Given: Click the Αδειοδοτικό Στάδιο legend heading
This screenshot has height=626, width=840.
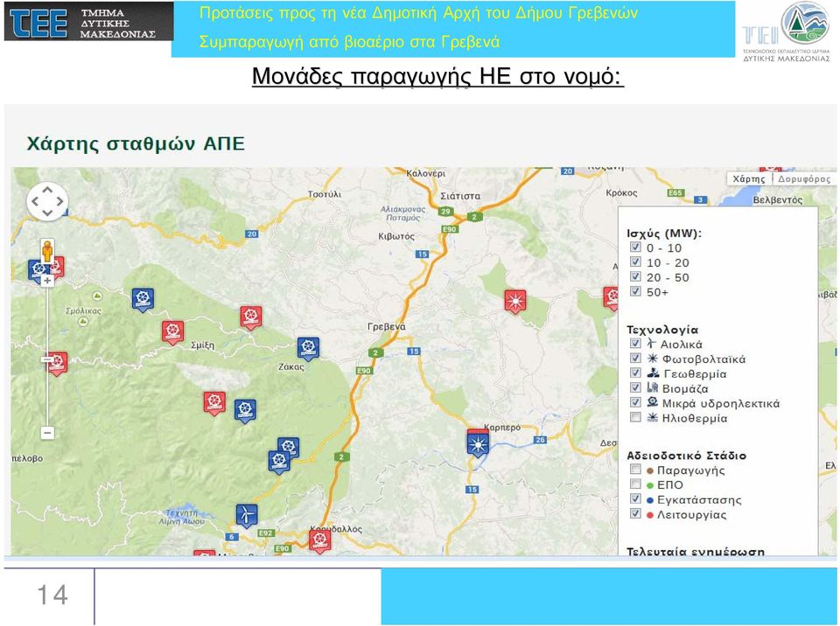Looking at the screenshot, I should [686, 456].
